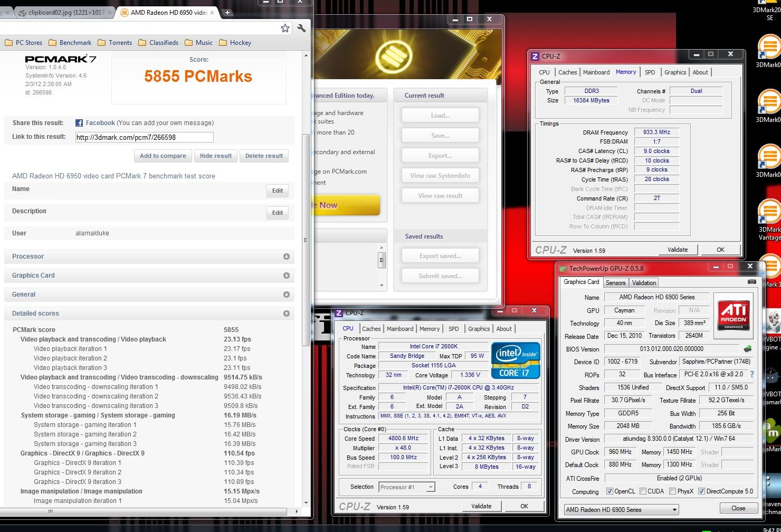Image resolution: width=781 pixels, height=532 pixels.
Task: Click Hide result button
Action: click(x=216, y=156)
